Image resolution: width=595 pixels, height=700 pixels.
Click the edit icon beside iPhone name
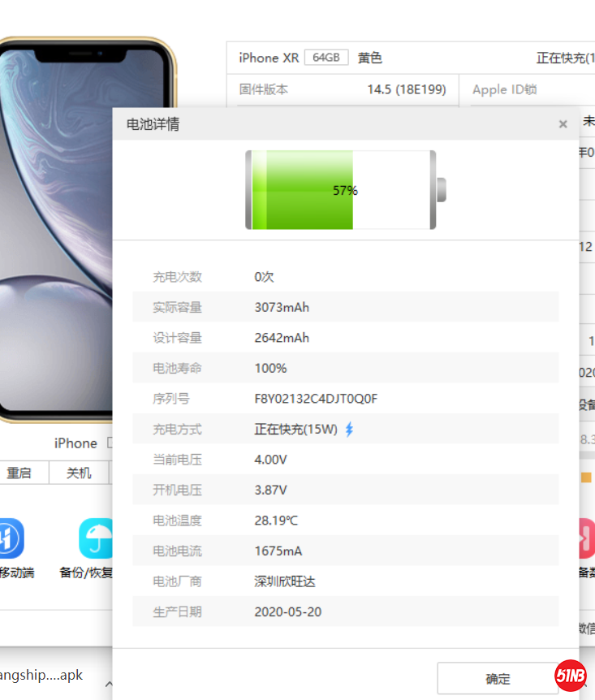pyautogui.click(x=110, y=443)
